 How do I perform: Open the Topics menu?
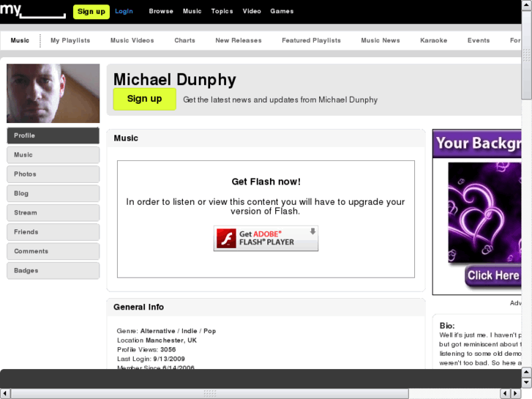(x=222, y=11)
